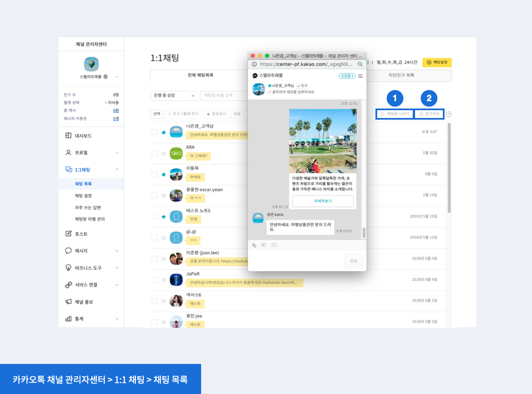
Task: Click the help question mark icon
Action: 449,114
